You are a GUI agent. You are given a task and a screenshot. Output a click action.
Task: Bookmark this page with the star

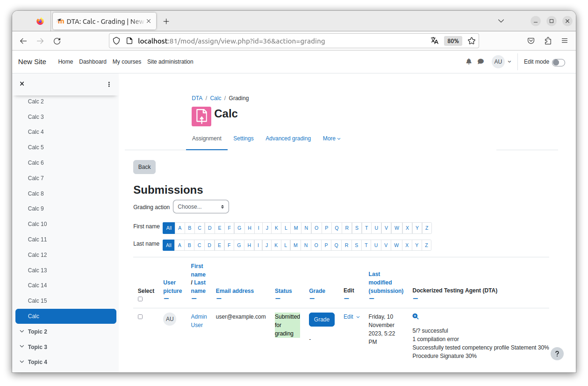(x=472, y=41)
